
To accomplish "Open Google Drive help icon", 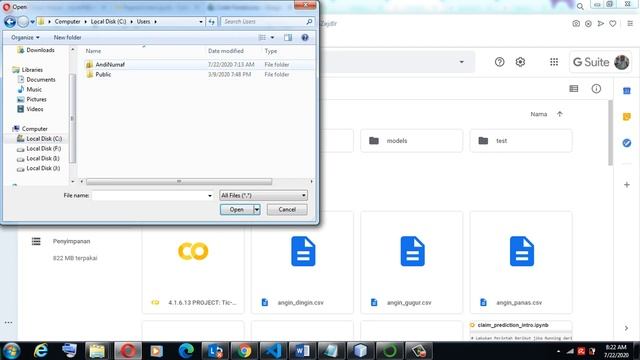I will click(x=500, y=62).
